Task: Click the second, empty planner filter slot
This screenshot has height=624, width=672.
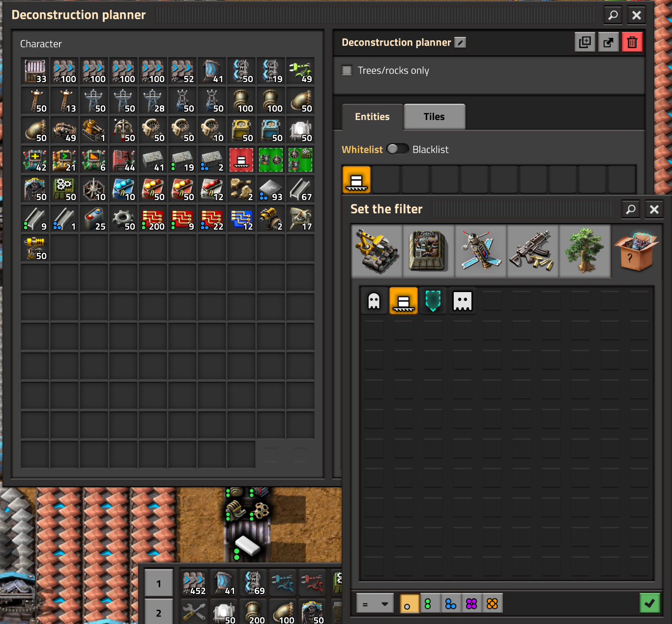Action: point(386,179)
